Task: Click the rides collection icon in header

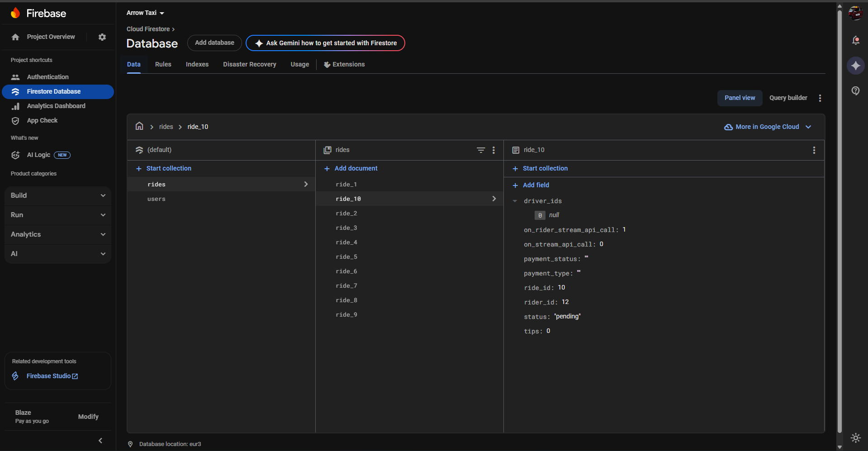Action: click(327, 150)
